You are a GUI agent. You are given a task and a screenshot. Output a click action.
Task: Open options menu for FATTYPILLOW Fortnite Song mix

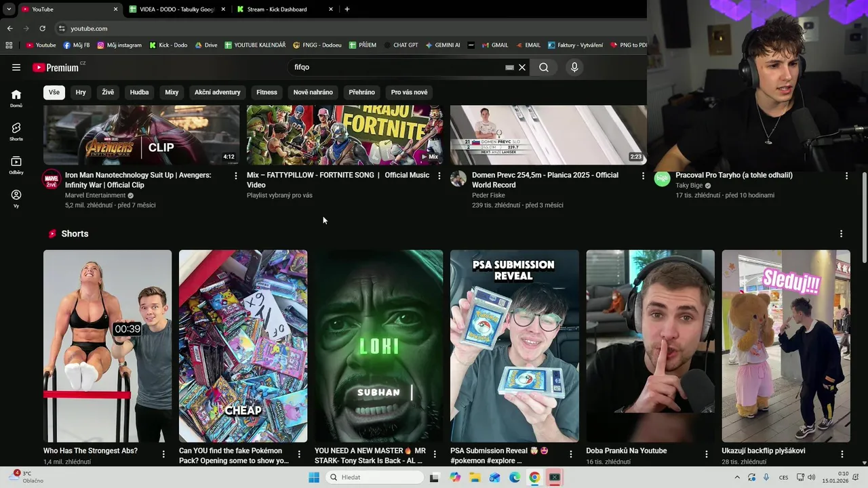[439, 176]
